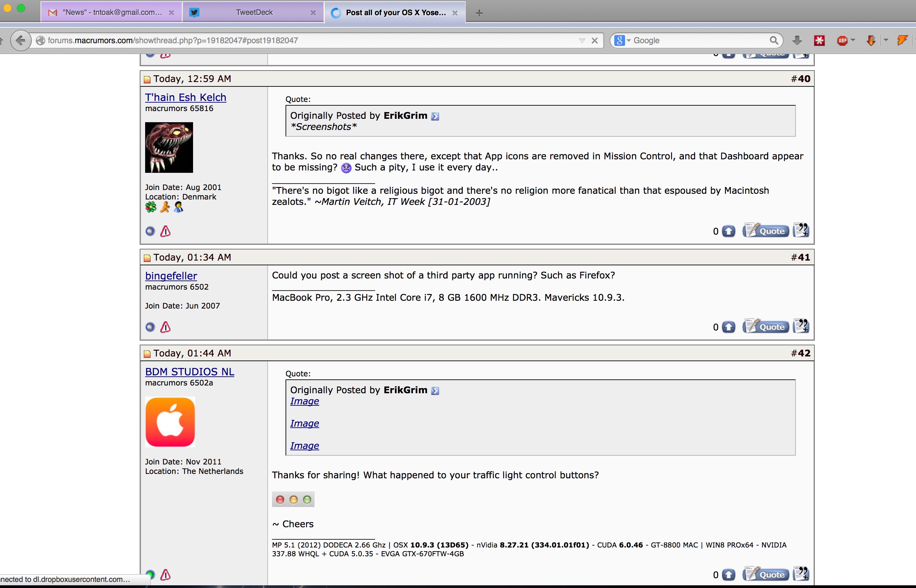
Task: Quote BDM STUDIOS NL post 42
Action: click(765, 574)
